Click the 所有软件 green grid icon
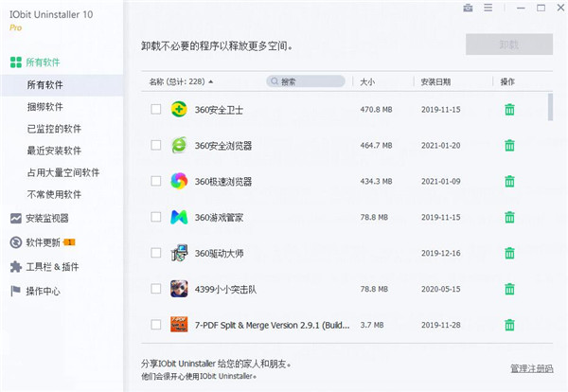This screenshot has width=568, height=392. tap(16, 62)
